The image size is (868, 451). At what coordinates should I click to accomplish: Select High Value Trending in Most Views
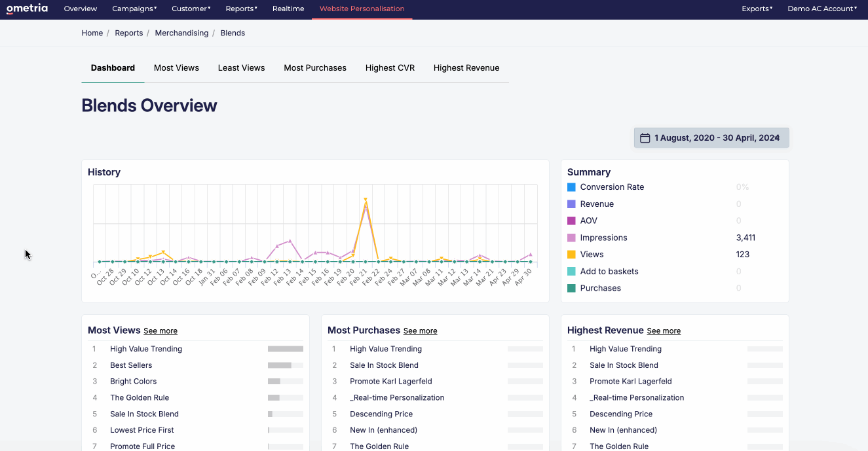click(x=146, y=349)
